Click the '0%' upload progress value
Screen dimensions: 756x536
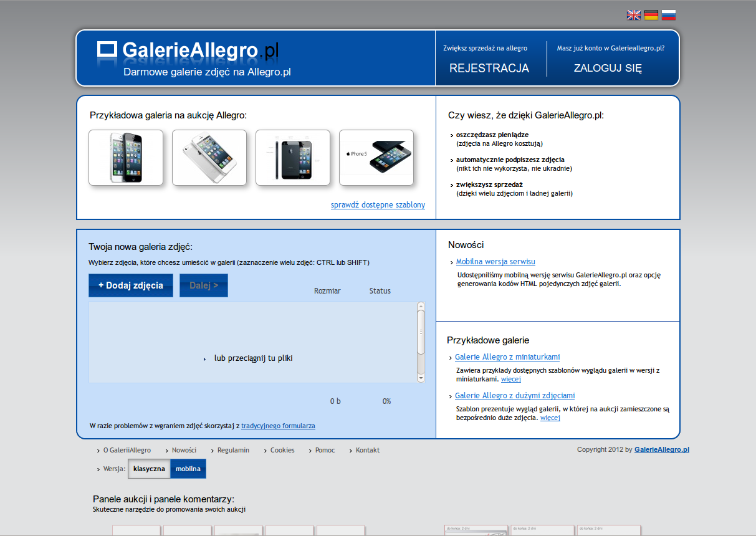point(386,401)
